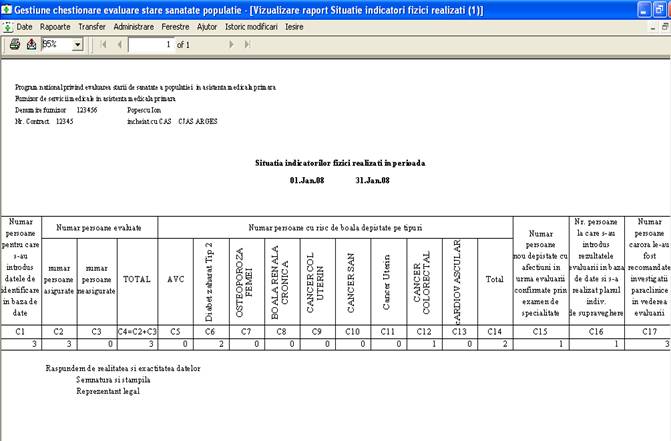This screenshot has width=671, height=441.
Task: Open the Istoric modificari menu
Action: coord(252,26)
